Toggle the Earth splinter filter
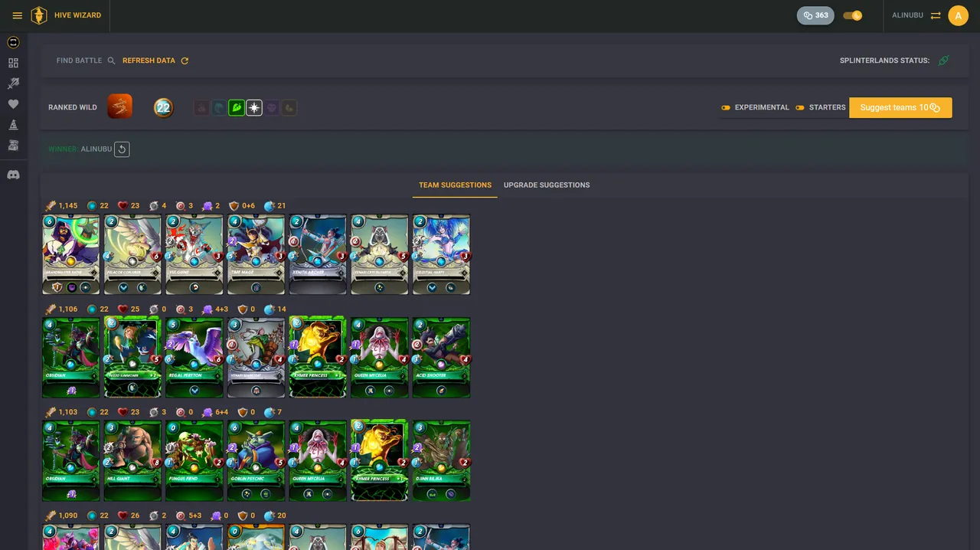This screenshot has width=980, height=550. 237,108
